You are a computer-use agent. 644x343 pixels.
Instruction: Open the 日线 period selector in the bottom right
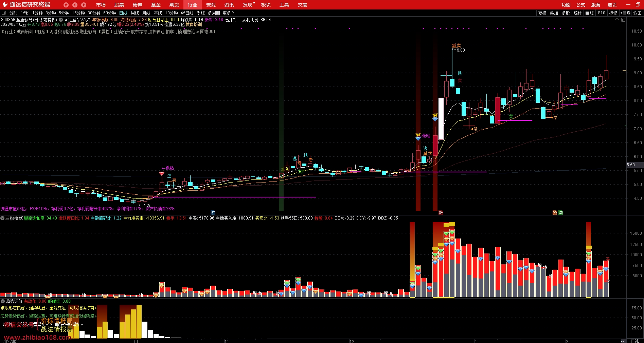click(x=634, y=341)
